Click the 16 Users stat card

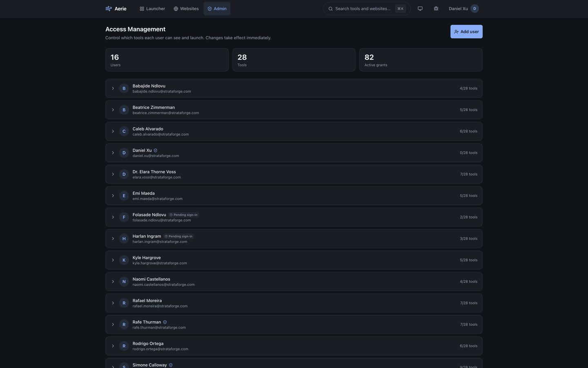click(167, 60)
